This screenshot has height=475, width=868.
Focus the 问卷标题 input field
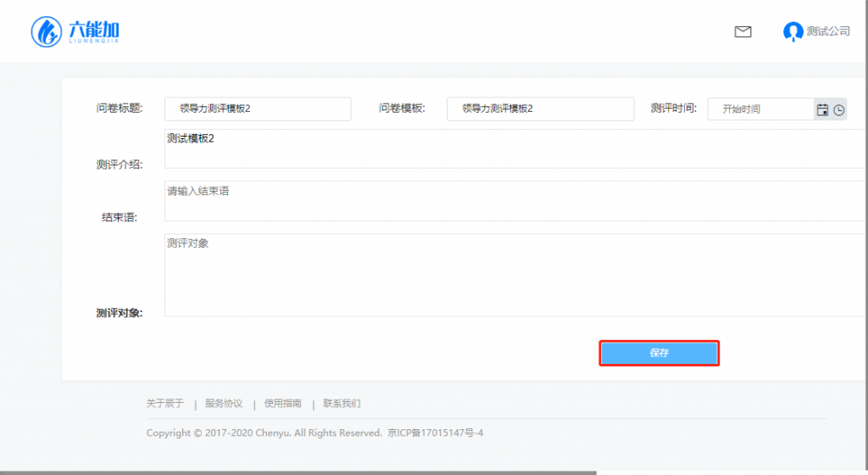coord(258,109)
